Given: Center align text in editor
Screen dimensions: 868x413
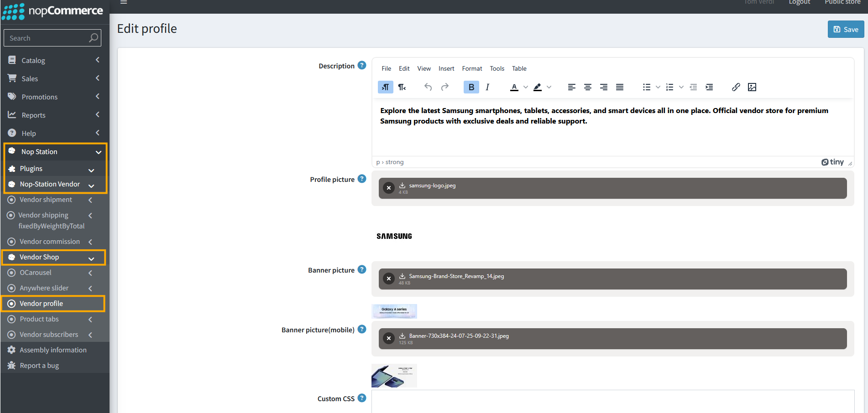Looking at the screenshot, I should click(588, 87).
